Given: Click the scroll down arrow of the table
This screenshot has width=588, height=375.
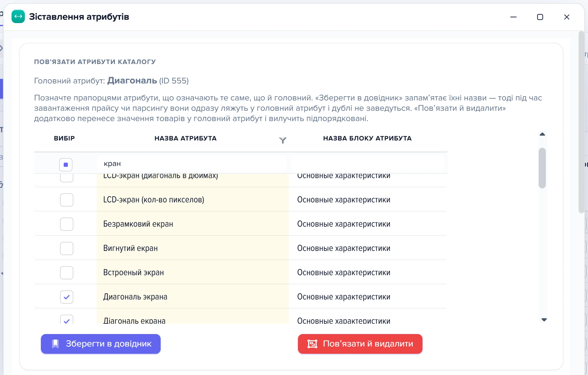Looking at the screenshot, I should tap(544, 320).
